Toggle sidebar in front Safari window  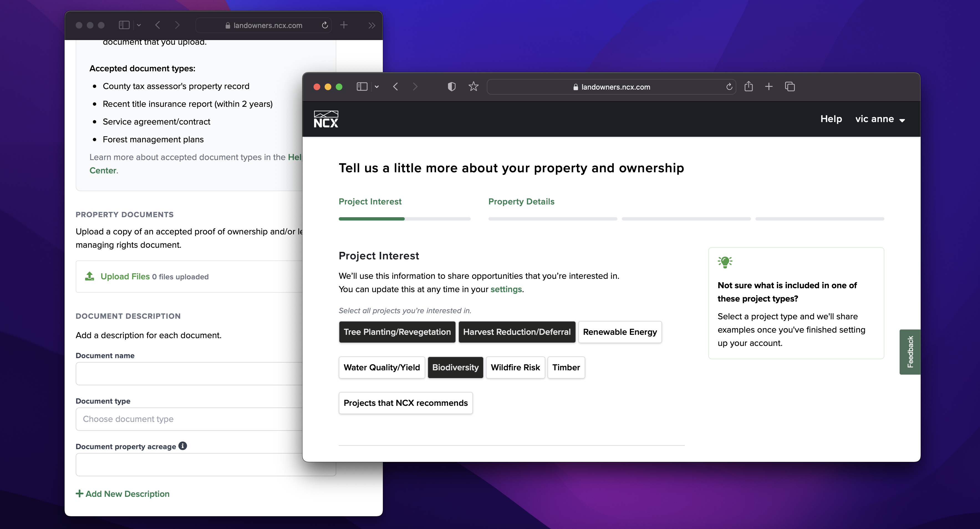(362, 87)
